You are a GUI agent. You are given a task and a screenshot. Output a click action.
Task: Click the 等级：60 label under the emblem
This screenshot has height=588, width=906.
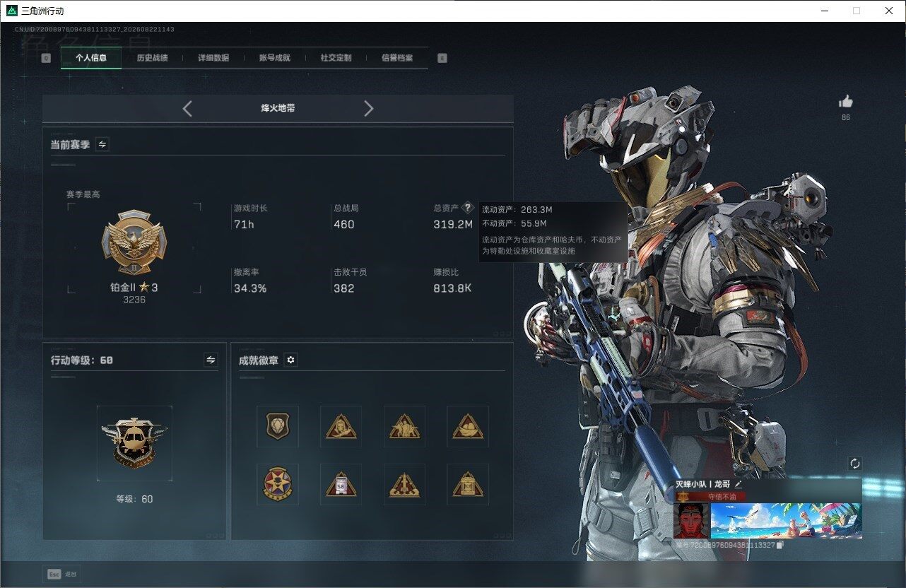click(x=134, y=499)
